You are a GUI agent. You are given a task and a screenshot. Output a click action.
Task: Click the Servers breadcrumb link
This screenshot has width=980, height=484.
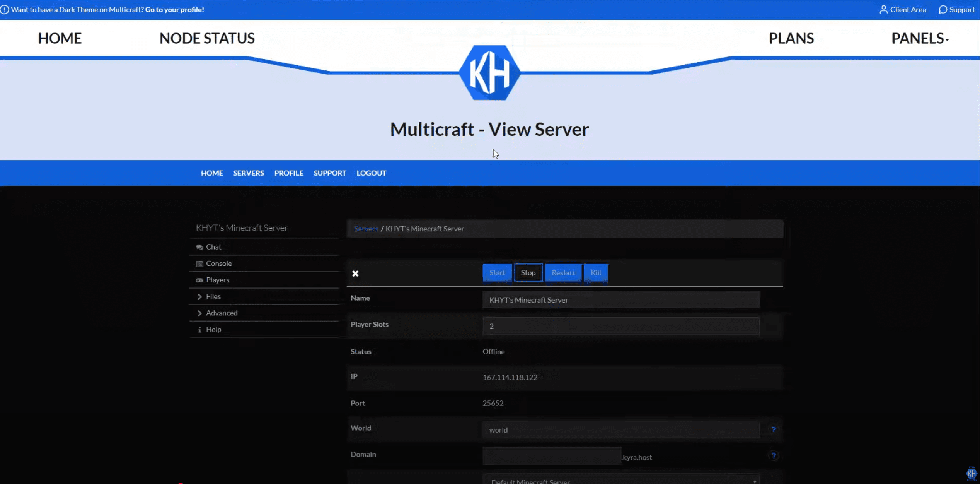[366, 229]
